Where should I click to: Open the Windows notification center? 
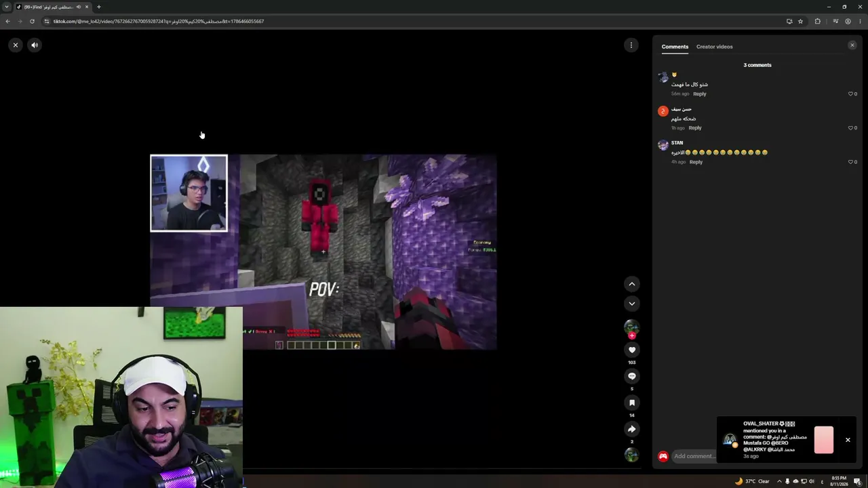(x=858, y=481)
